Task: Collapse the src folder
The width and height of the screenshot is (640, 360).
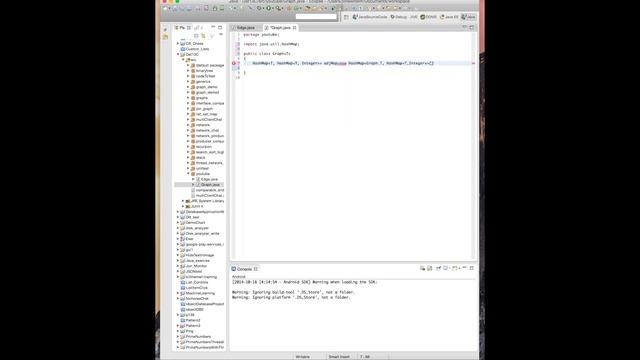Action: tap(183, 60)
